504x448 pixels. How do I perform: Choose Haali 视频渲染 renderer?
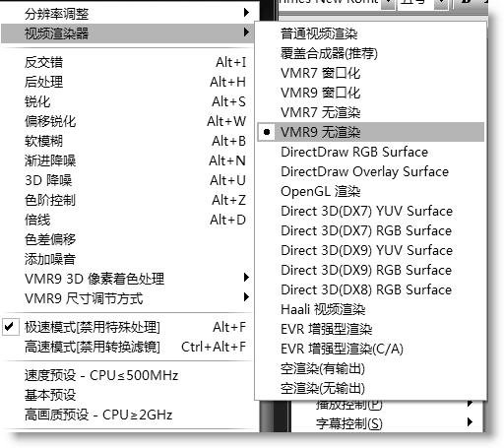coord(371,309)
